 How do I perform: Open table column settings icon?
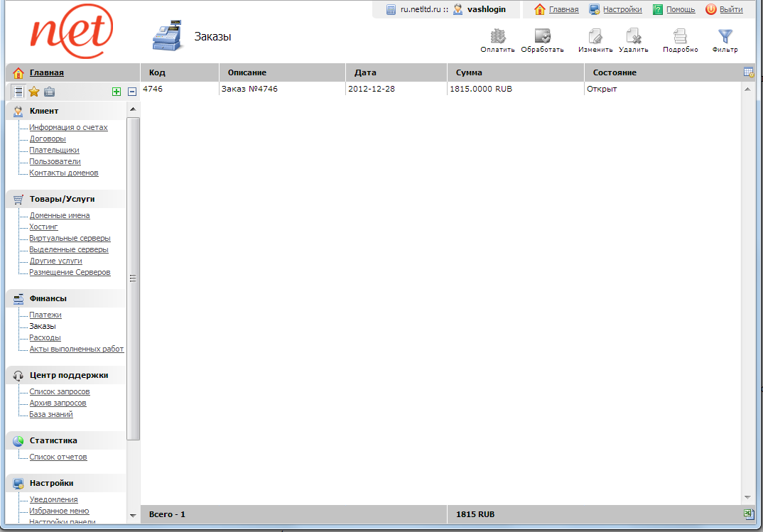[747, 72]
